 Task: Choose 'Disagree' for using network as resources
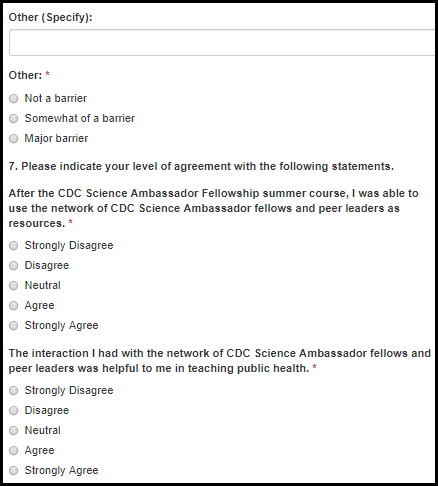click(x=13, y=266)
